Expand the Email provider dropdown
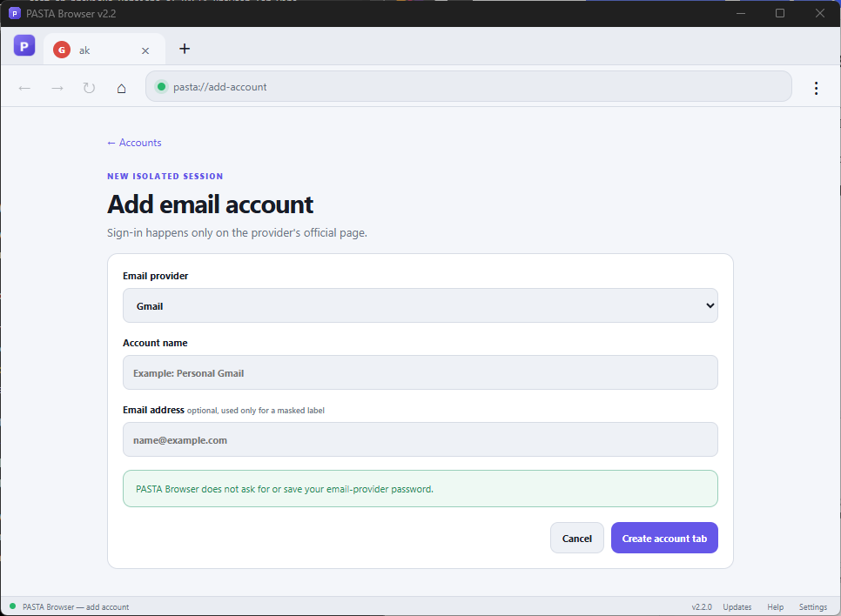The height and width of the screenshot is (616, 841). pos(420,305)
